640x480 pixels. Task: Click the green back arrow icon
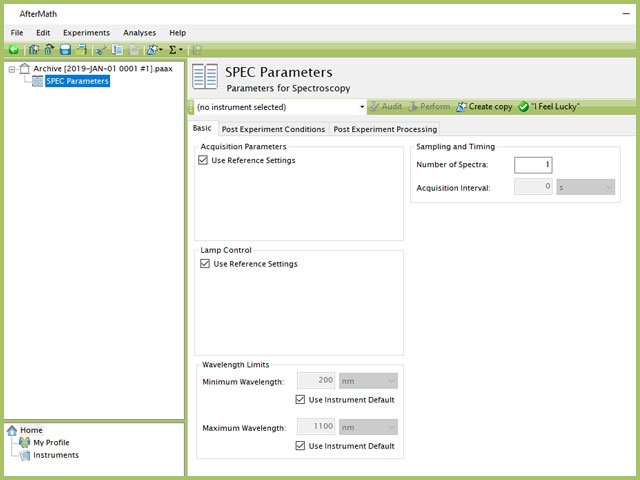[x=13, y=50]
